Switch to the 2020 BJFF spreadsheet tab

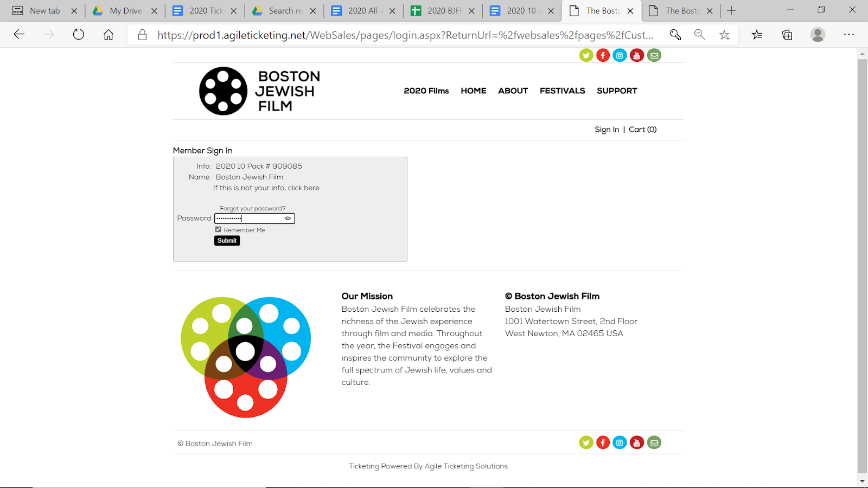443,11
